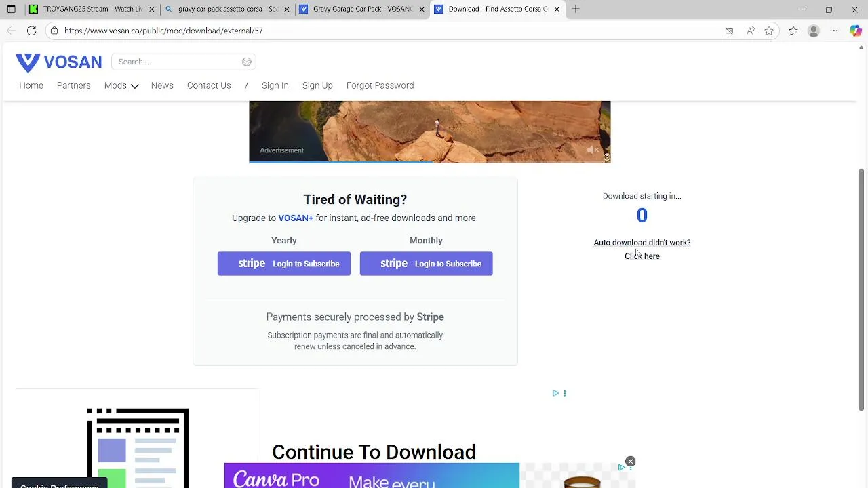Click here to manually start download
The width and height of the screenshot is (868, 488).
[642, 256]
